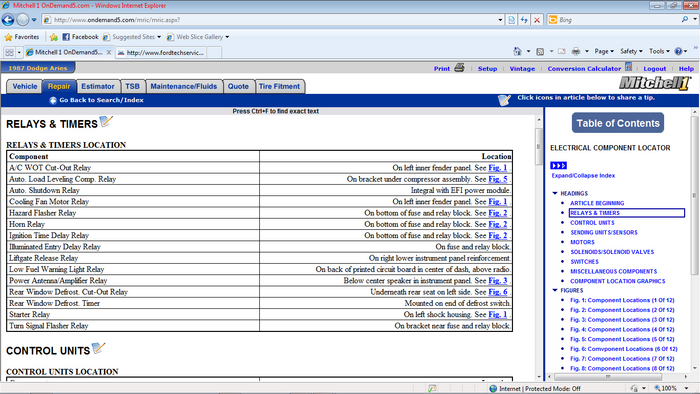700x394 pixels.
Task: Open the Favorites star button
Action: 21,37
